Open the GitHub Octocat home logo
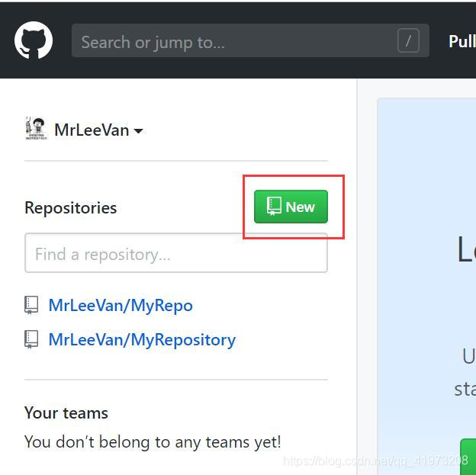Image resolution: width=476 pixels, height=475 pixels. 34,40
